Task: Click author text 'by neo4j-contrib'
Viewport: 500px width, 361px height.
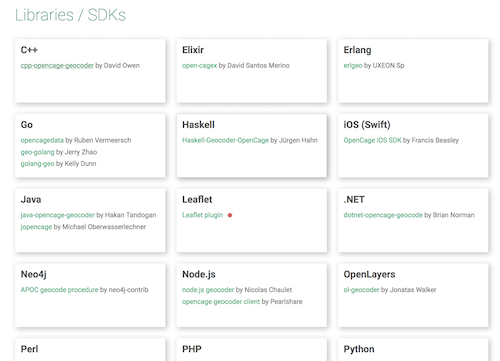Action: [x=124, y=290]
